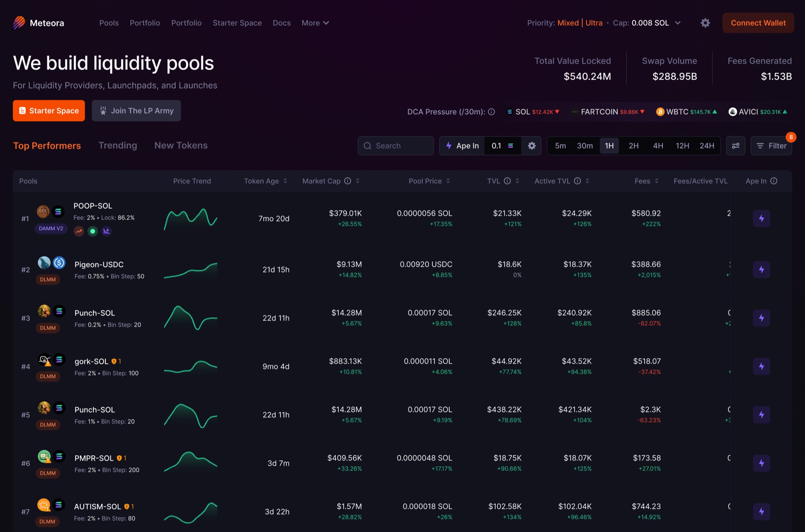The height and width of the screenshot is (532, 805).
Task: Show the Active TVL column info icon
Action: 578,181
